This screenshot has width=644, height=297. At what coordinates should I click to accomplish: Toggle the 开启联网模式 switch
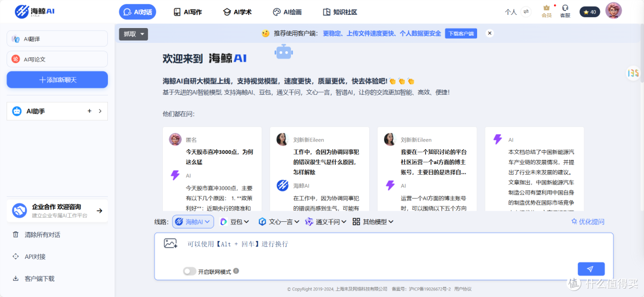click(190, 271)
